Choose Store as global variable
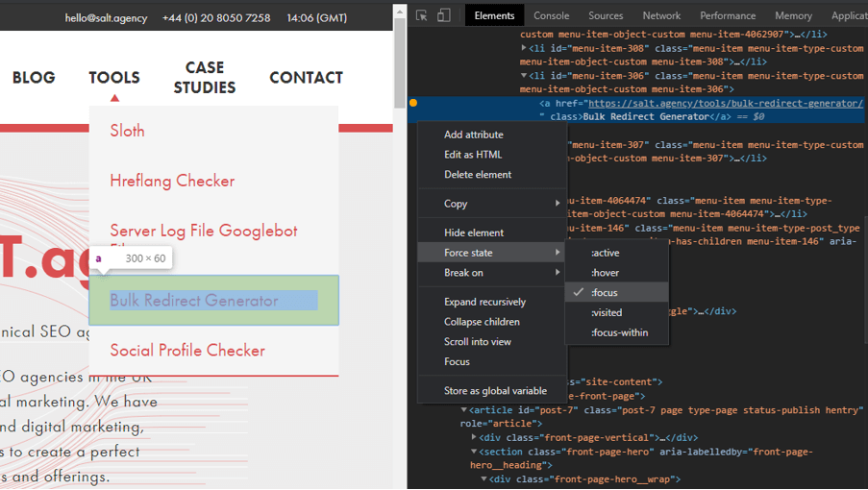Viewport: 868px width, 490px height. click(x=492, y=391)
